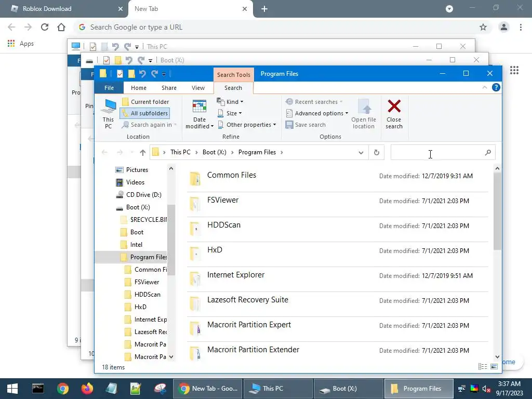Open Explorer help question mark icon
532x399 pixels.
[496, 87]
